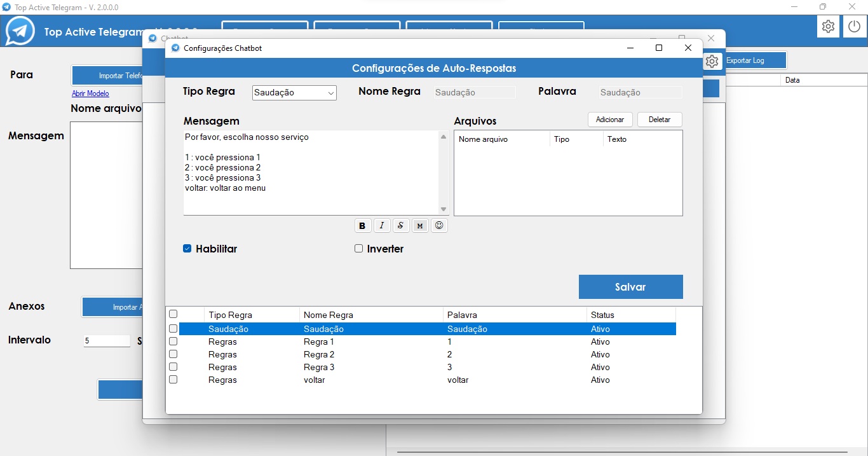Image resolution: width=868 pixels, height=456 pixels.
Task: Close the Configurações Chatbot window
Action: click(688, 48)
